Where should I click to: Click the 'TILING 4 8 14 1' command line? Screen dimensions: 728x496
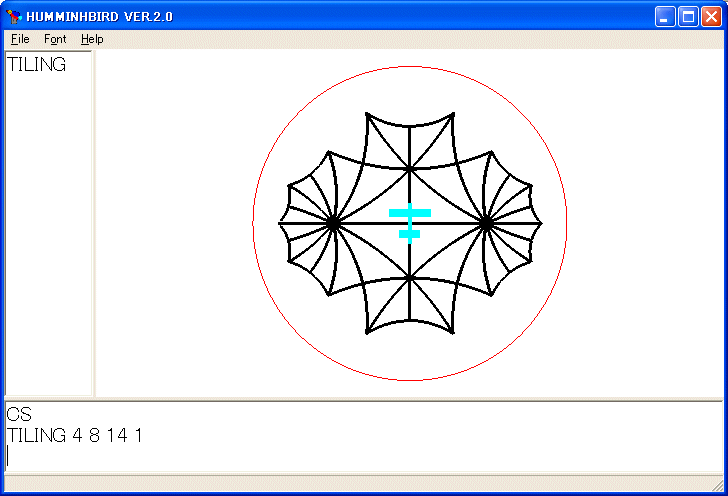[74, 435]
